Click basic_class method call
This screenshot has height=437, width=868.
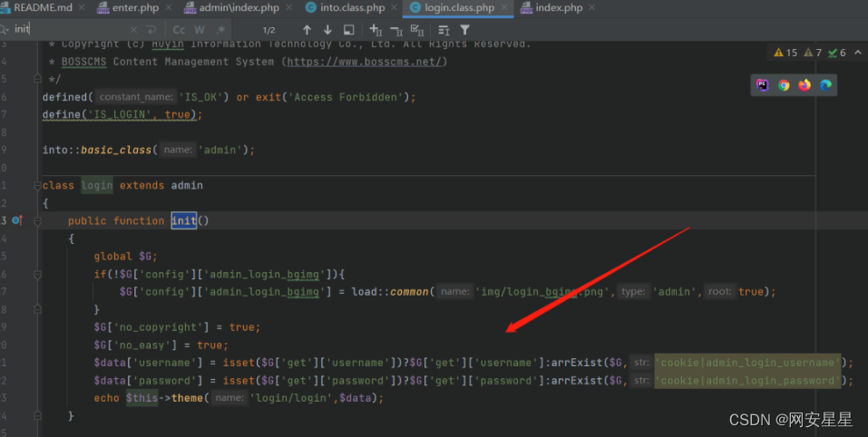(116, 150)
